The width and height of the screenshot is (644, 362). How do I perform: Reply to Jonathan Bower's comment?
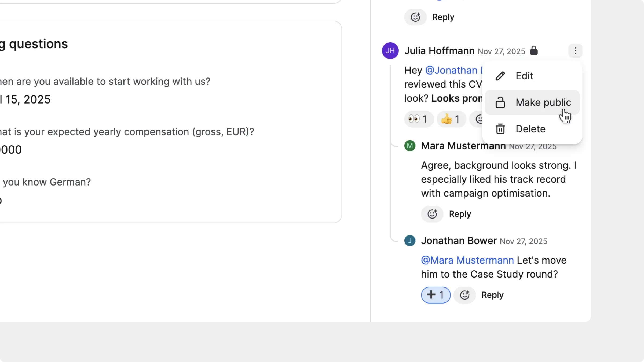coord(492,295)
